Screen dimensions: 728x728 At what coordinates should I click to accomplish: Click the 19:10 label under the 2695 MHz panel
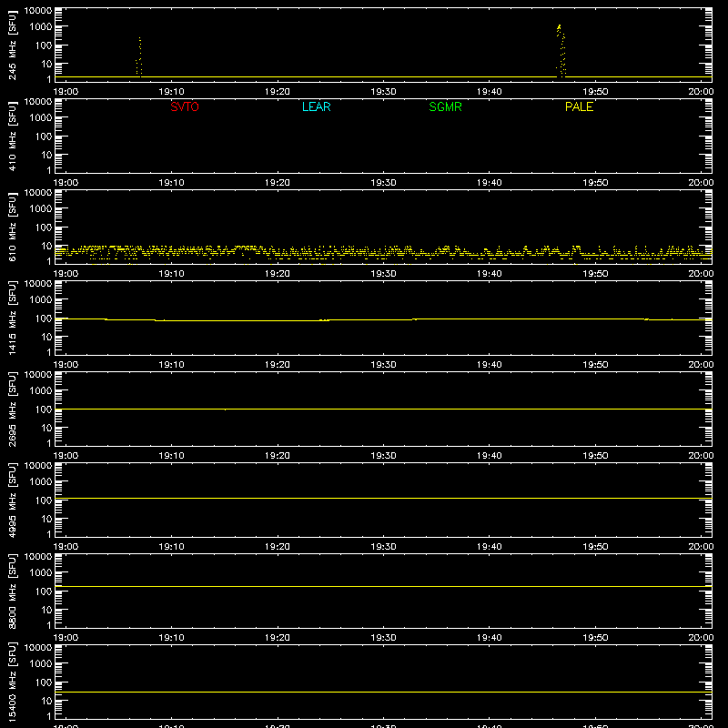pyautogui.click(x=171, y=456)
